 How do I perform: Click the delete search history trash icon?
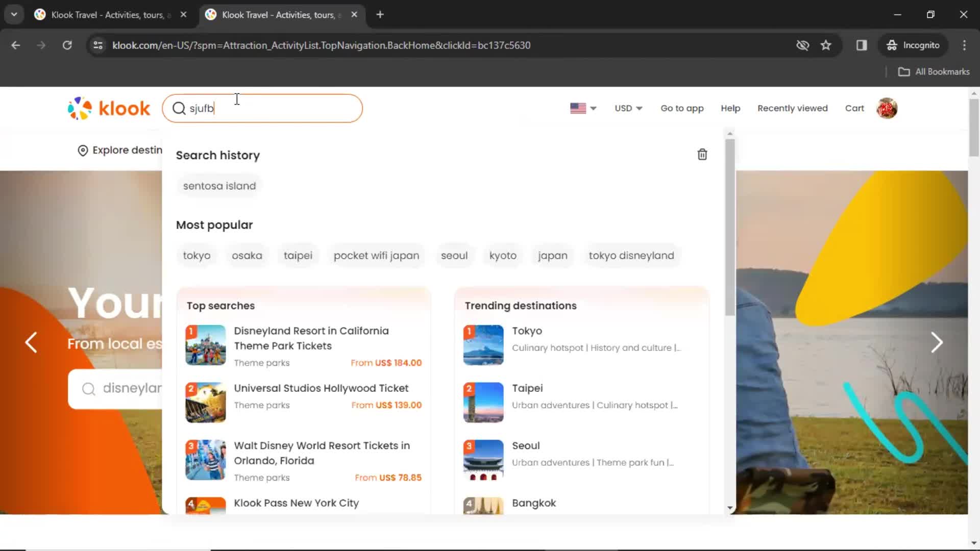coord(702,154)
